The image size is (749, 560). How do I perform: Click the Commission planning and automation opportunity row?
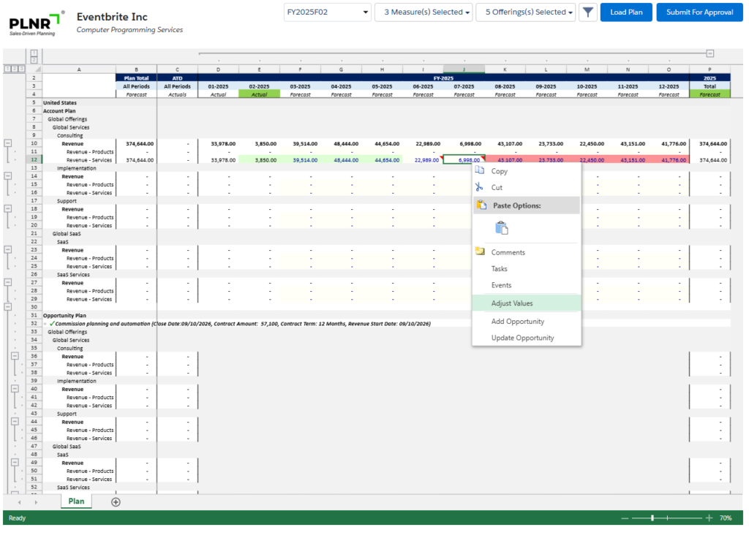pyautogui.click(x=243, y=324)
